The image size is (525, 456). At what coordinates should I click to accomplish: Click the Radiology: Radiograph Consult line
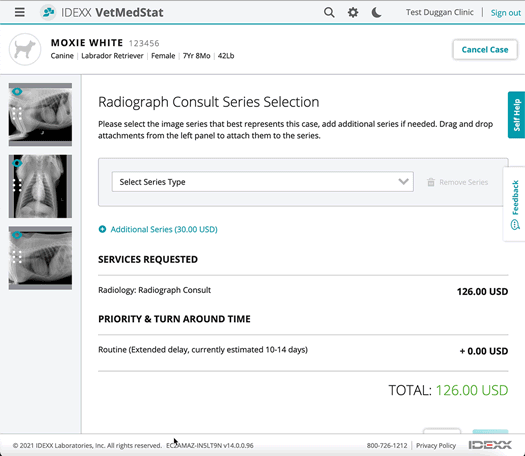[x=154, y=290]
